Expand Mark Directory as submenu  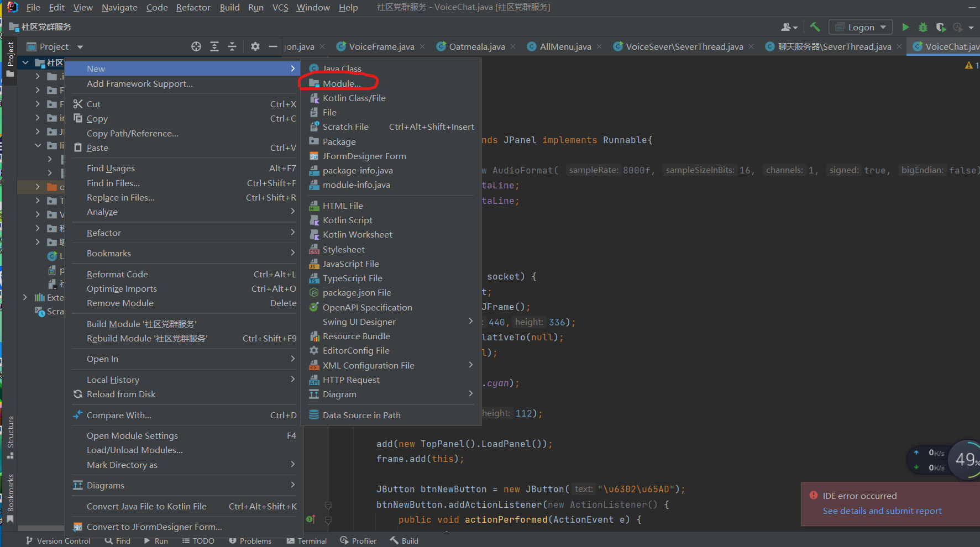183,465
